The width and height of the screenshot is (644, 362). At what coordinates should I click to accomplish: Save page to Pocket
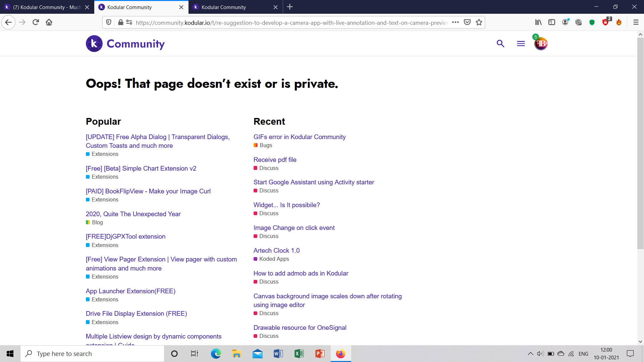pyautogui.click(x=467, y=22)
